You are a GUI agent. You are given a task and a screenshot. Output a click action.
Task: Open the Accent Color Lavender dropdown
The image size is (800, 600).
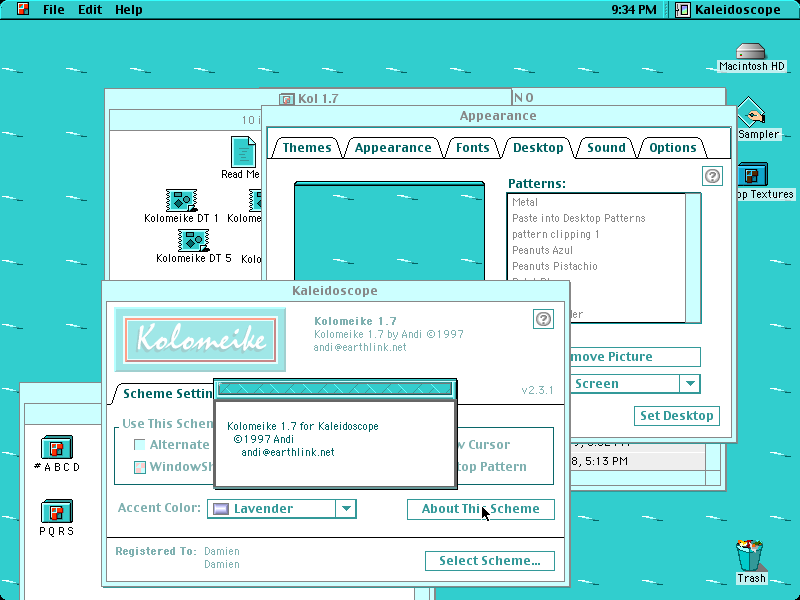tap(282, 508)
